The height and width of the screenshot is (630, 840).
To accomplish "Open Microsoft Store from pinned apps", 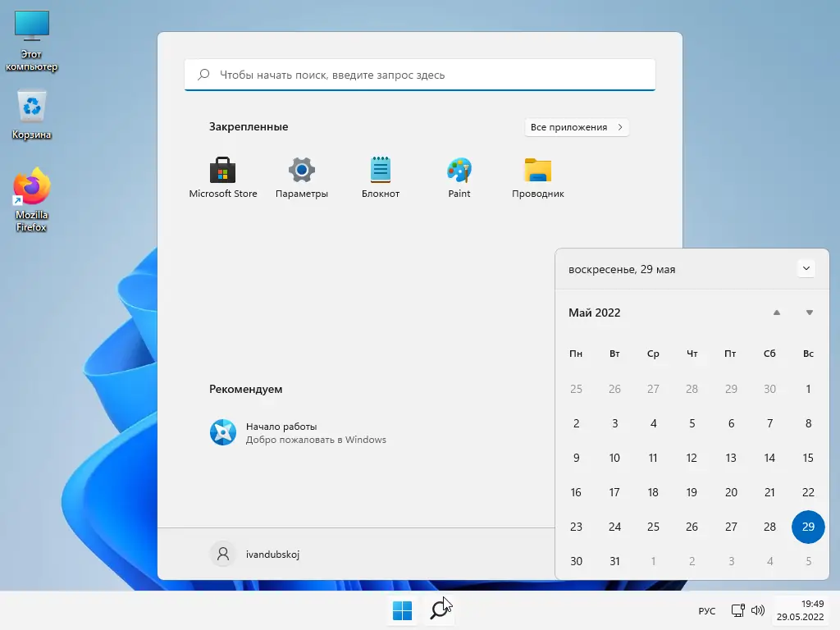I will (x=223, y=178).
